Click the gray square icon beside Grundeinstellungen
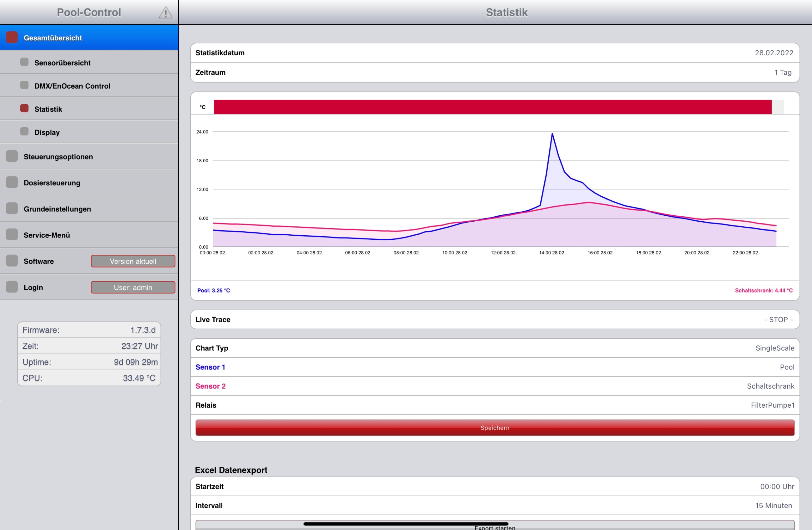Image resolution: width=812 pixels, height=530 pixels. [12, 209]
